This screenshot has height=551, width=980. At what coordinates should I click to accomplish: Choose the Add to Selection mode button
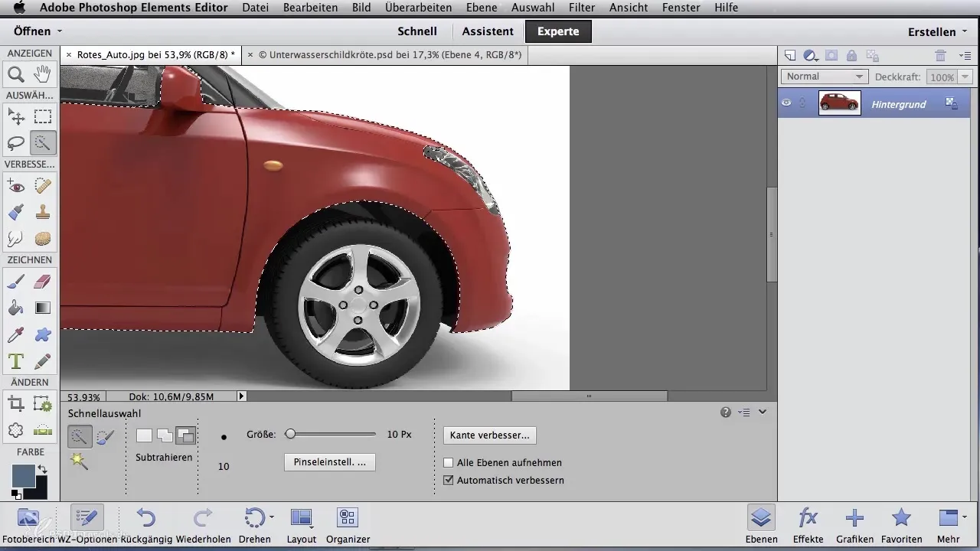tap(165, 435)
